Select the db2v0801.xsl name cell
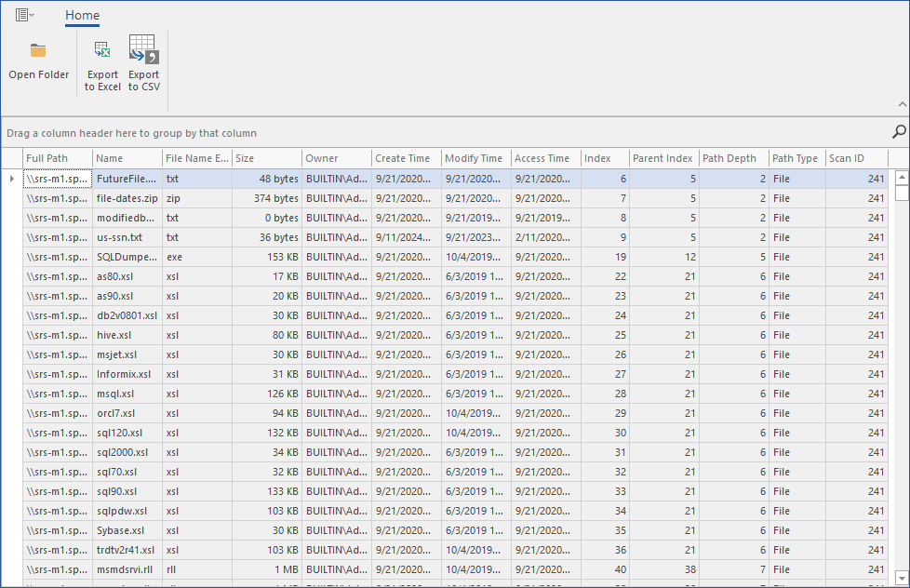 tap(127, 315)
